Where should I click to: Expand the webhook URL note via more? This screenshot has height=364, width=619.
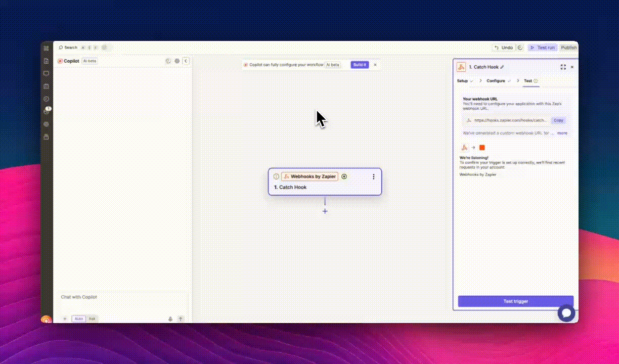point(562,133)
